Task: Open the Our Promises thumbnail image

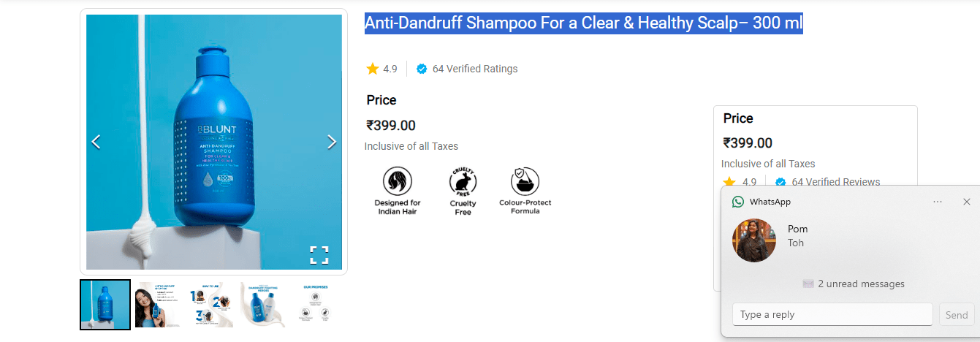Action: [316, 305]
